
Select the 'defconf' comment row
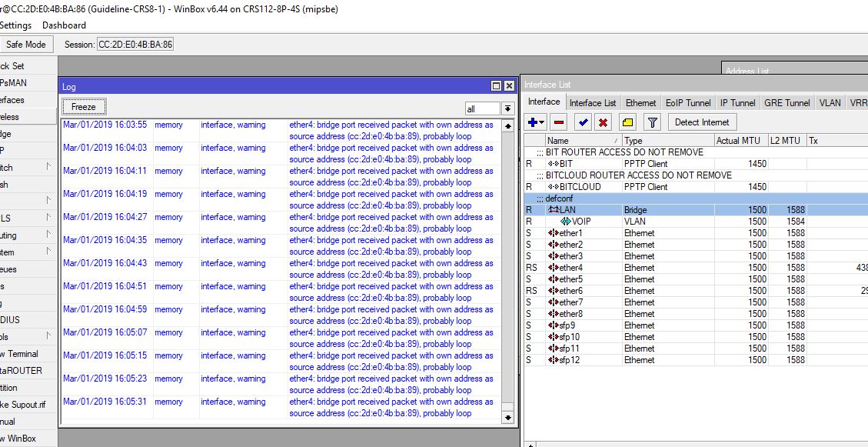point(696,198)
